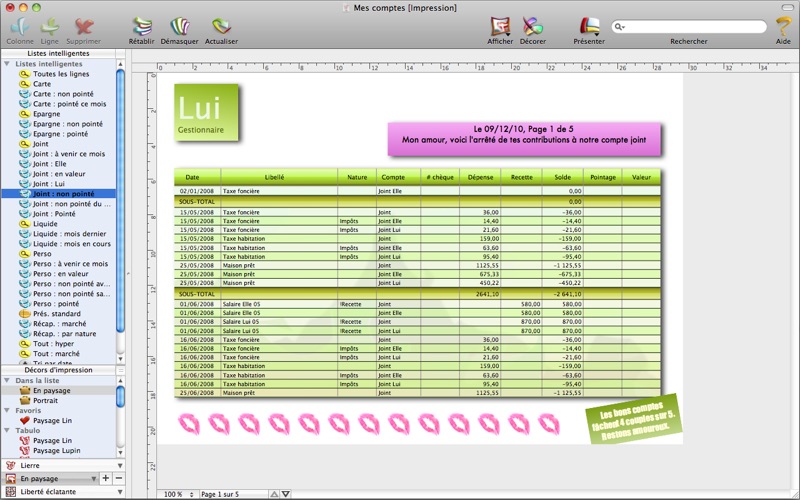Click the 'Libellé' column header

[x=279, y=178]
